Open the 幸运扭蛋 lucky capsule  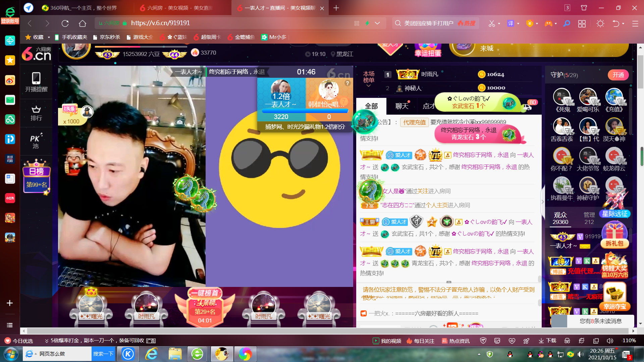pyautogui.click(x=428, y=50)
